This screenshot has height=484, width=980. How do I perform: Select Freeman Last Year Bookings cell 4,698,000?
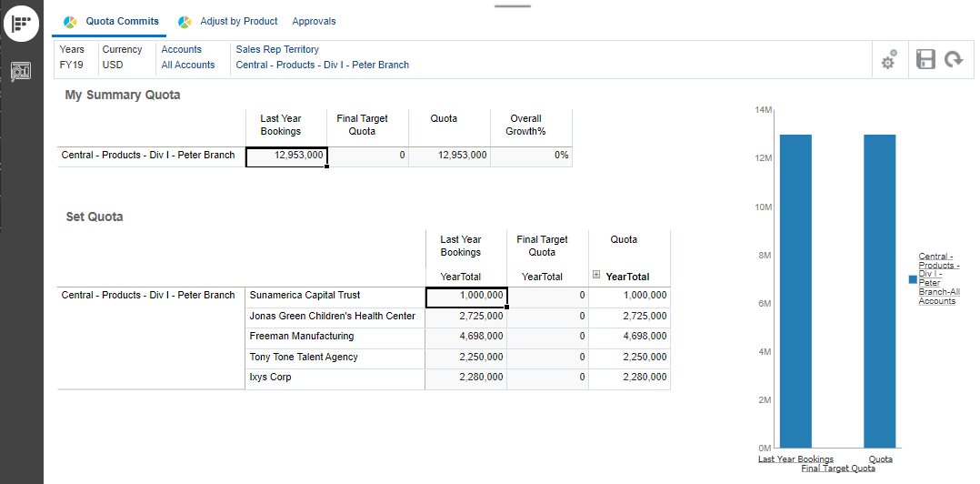(x=466, y=338)
